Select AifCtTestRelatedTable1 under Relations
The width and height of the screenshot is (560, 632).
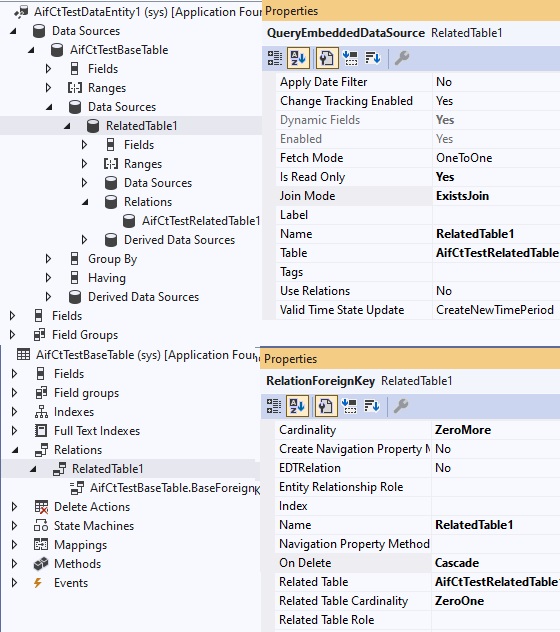pyautogui.click(x=201, y=221)
